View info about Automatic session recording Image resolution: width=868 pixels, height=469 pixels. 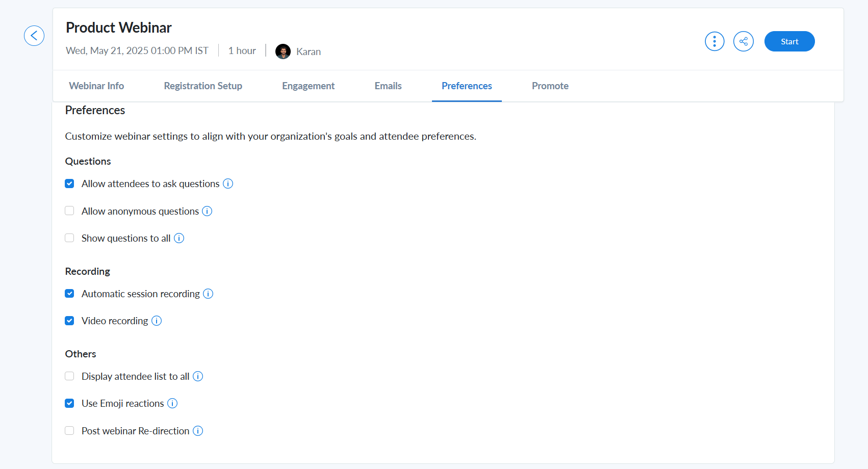[x=208, y=294]
